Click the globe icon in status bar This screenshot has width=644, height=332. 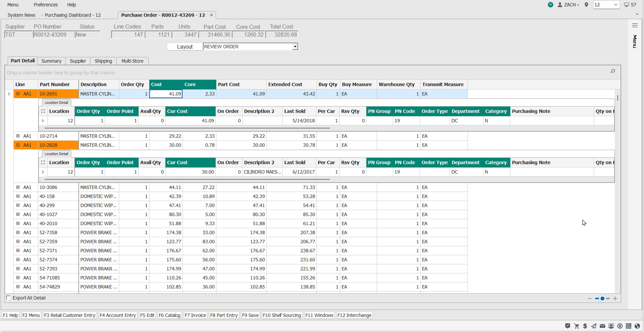point(637,326)
